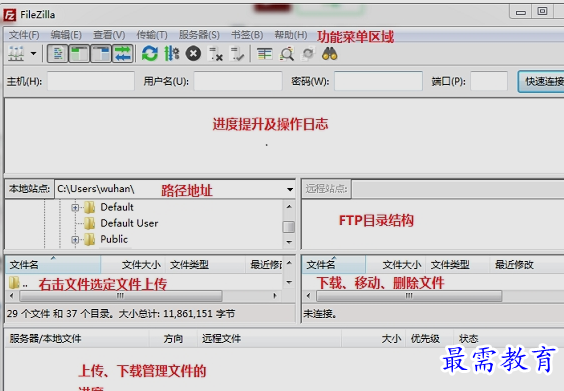Sort remote files by 文件大小 column
This screenshot has width=564, height=391.
pos(396,265)
